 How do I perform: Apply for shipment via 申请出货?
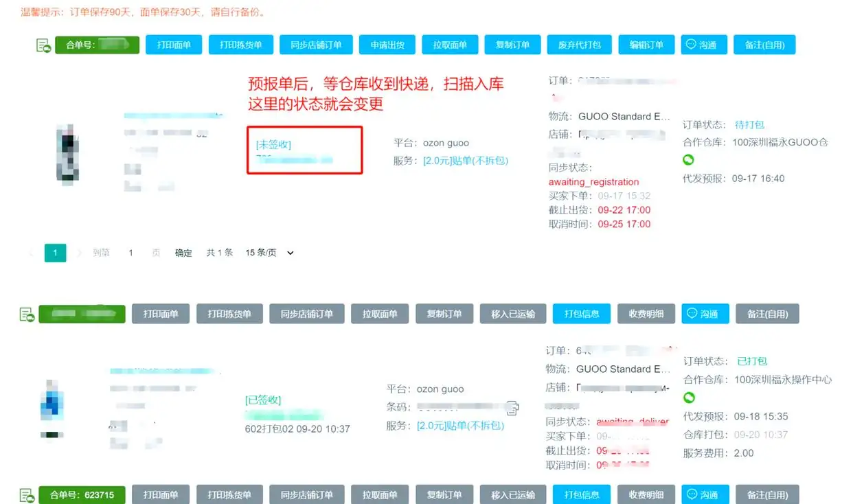point(389,44)
